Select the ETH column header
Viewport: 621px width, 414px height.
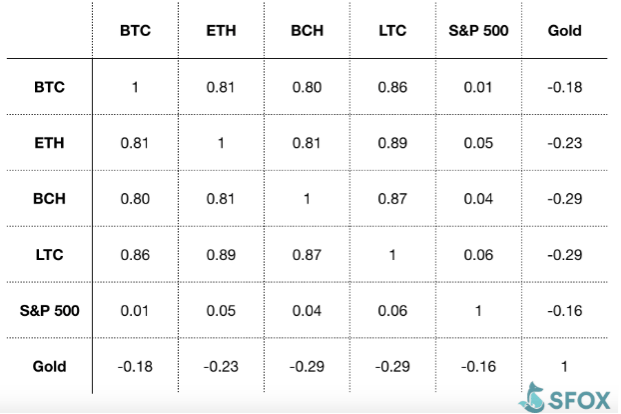(221, 31)
